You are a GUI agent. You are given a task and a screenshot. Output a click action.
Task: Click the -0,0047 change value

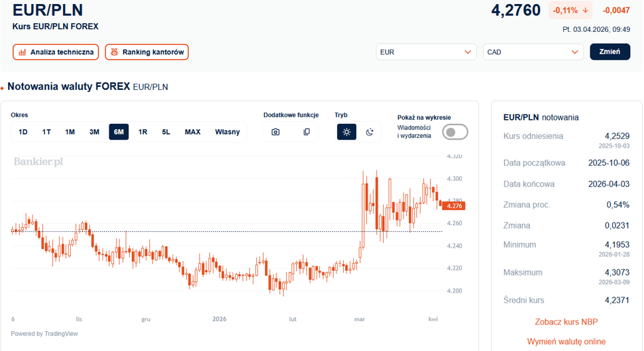click(x=616, y=10)
